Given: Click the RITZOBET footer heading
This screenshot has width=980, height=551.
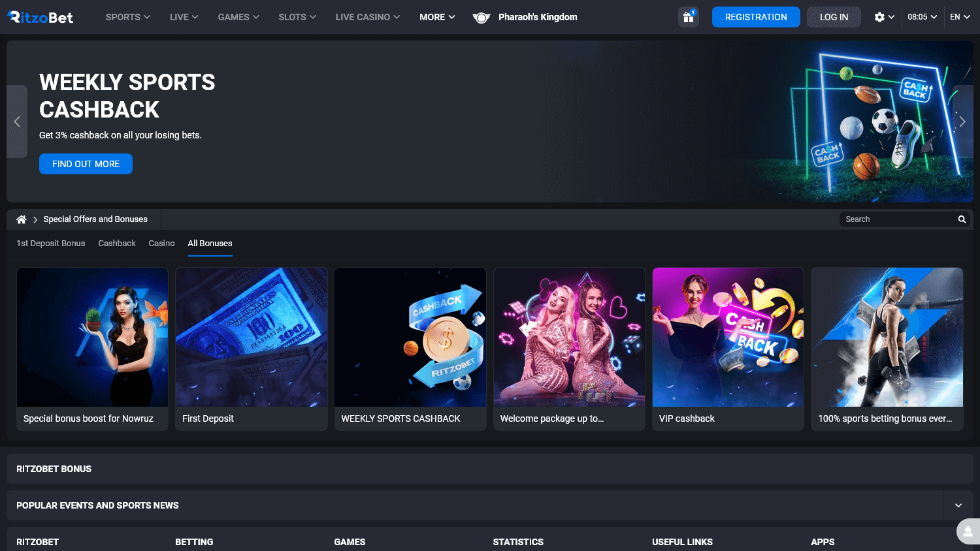Looking at the screenshot, I should pyautogui.click(x=37, y=542).
